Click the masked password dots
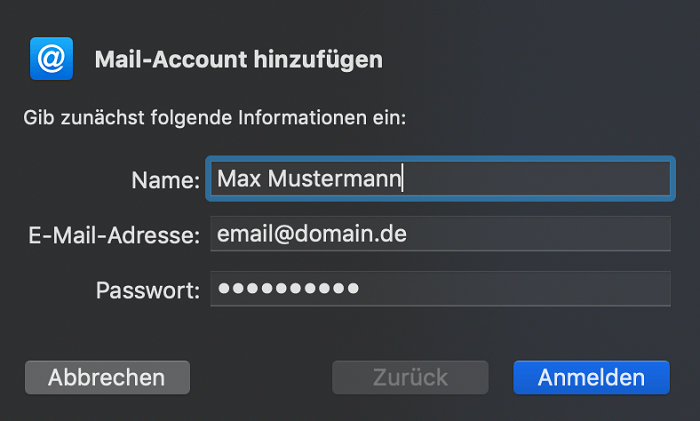 click(x=288, y=288)
